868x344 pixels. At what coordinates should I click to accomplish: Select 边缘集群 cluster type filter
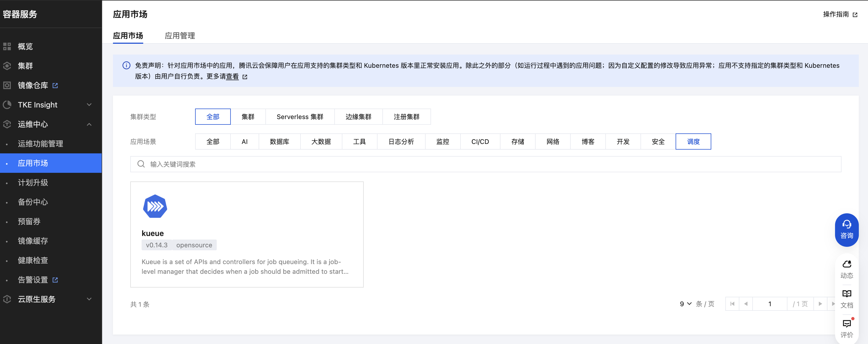(358, 117)
